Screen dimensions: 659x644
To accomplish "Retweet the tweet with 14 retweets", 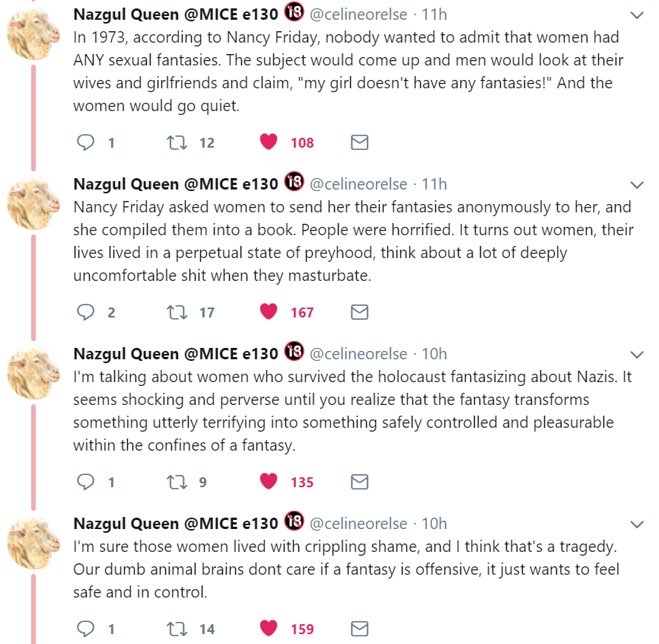I will click(177, 629).
